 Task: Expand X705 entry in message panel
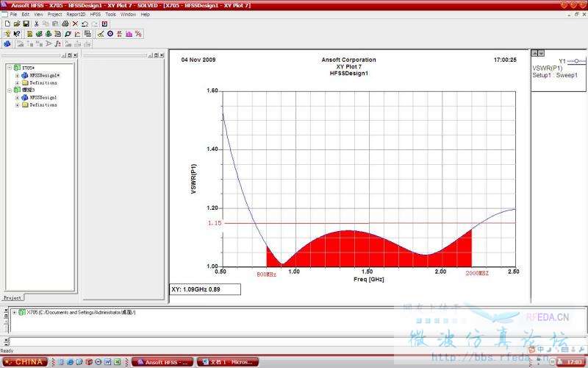pyautogui.click(x=14, y=312)
